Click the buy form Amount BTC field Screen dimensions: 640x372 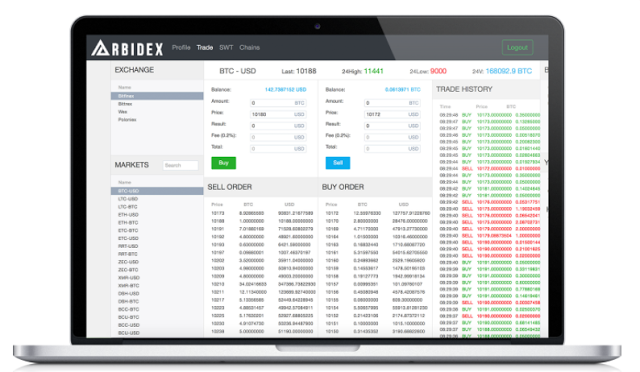278,103
